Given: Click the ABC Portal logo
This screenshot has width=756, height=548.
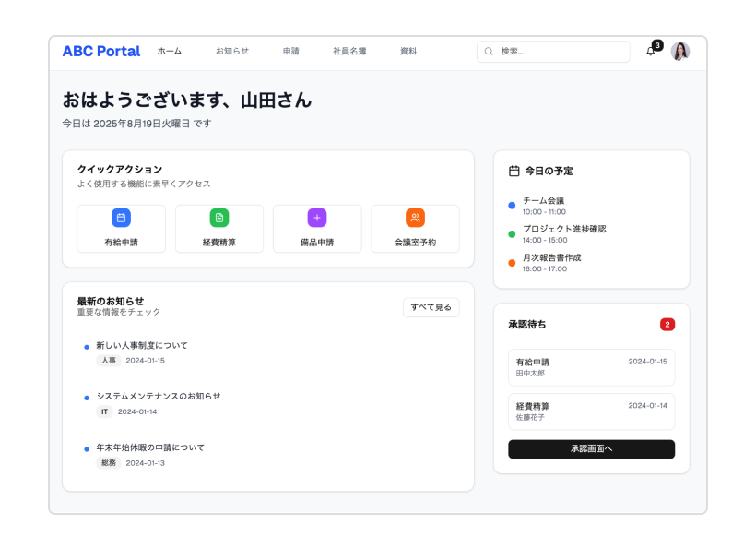Looking at the screenshot, I should 101,52.
